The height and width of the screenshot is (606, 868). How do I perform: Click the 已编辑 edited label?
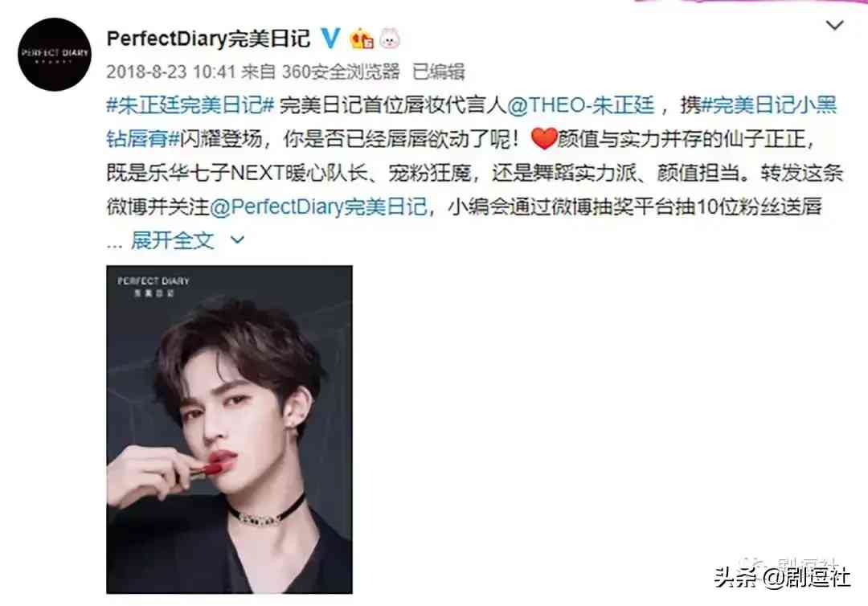pyautogui.click(x=439, y=72)
